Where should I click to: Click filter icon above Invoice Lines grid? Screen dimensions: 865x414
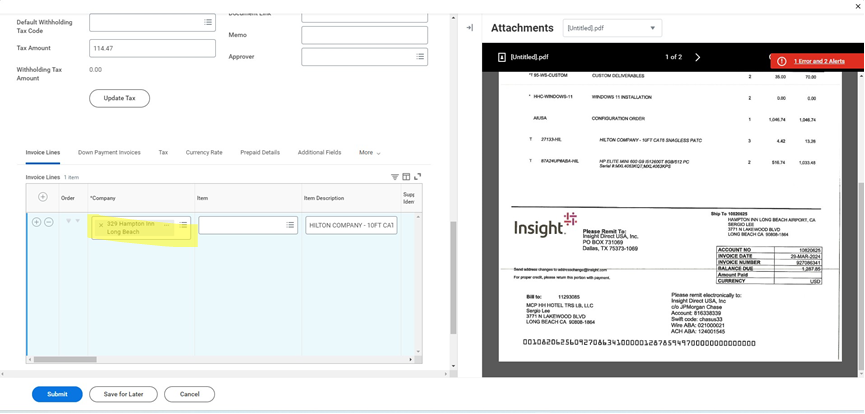[395, 177]
